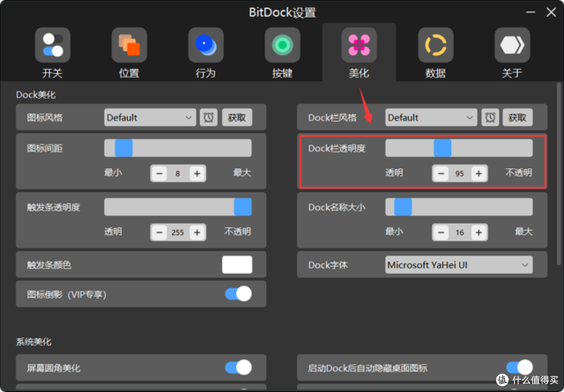The width and height of the screenshot is (564, 392).
Task: Open the 关于 tab
Action: 512,53
